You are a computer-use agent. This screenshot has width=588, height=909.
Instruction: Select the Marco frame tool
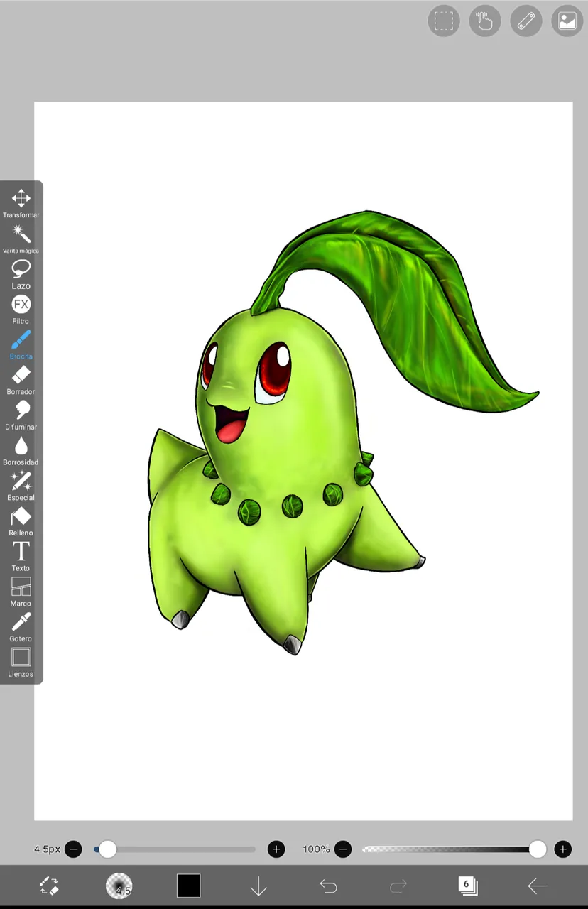point(21,592)
